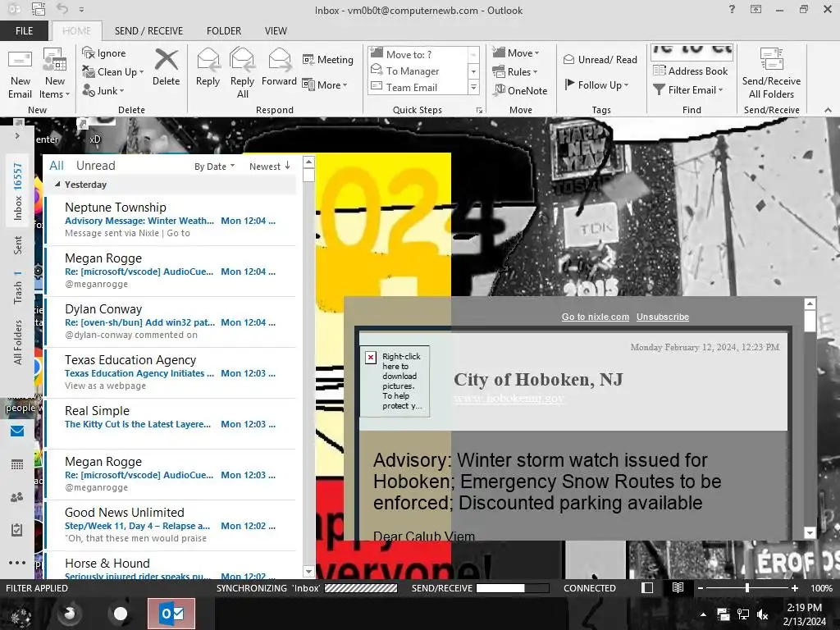Viewport: 840px width, 630px height.
Task: Open the FILE tab
Action: click(24, 30)
